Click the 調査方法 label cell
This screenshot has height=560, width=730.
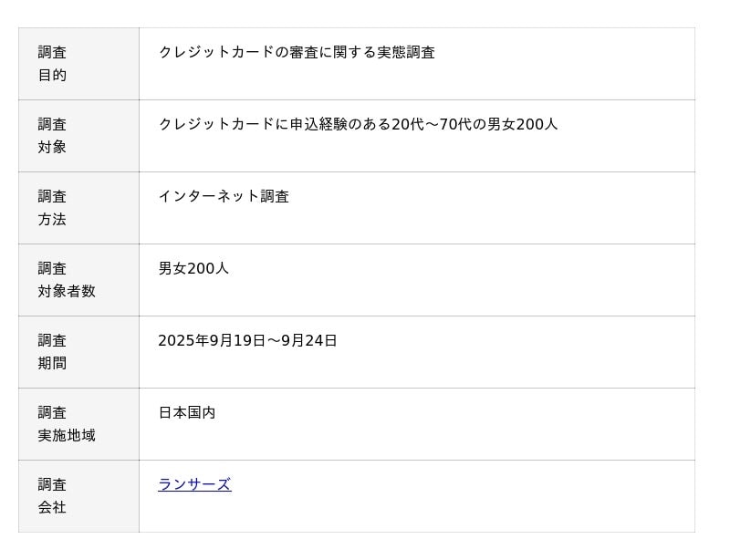[x=78, y=208]
